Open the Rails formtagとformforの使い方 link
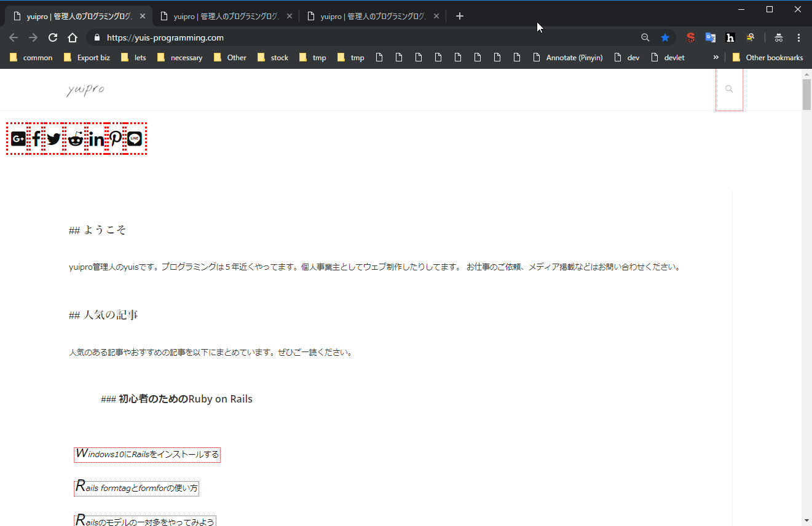Image resolution: width=812 pixels, height=526 pixels. [x=136, y=488]
